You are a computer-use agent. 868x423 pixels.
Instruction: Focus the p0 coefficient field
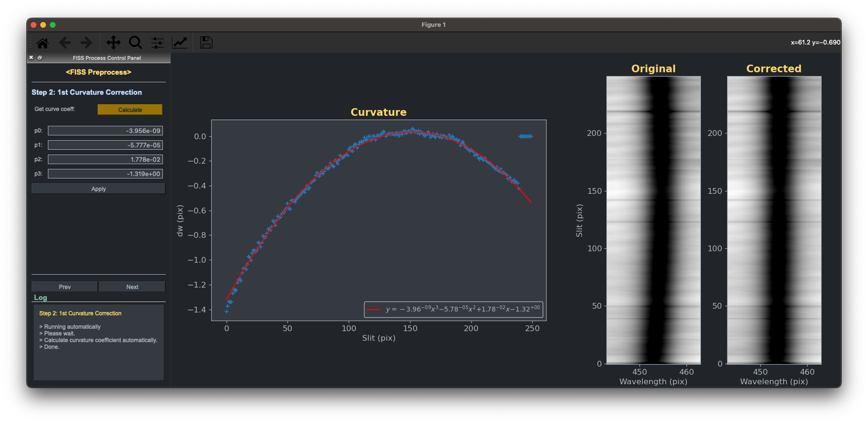tap(105, 131)
